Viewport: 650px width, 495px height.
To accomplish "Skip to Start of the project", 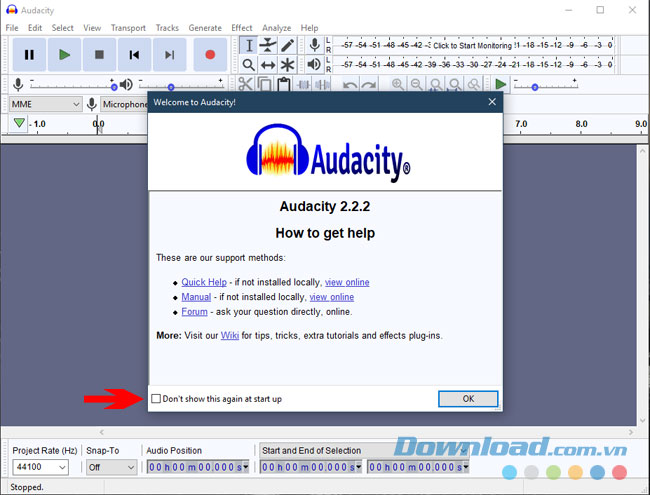I will 134,55.
